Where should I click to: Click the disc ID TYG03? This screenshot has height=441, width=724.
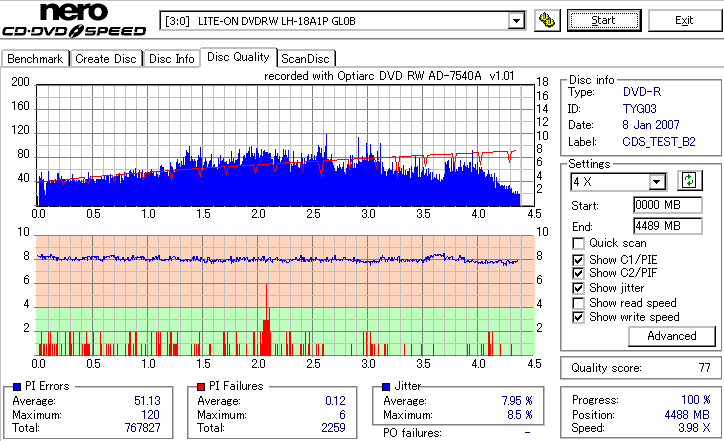pyautogui.click(x=640, y=109)
